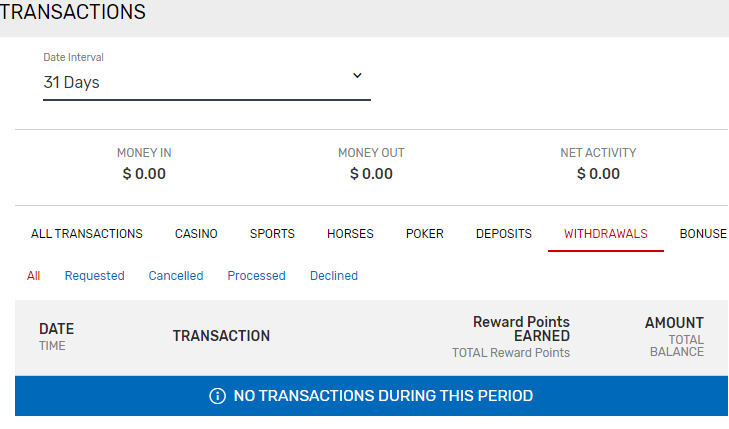729x429 pixels.
Task: Open the Bonuses tab at right edge
Action: (x=703, y=234)
